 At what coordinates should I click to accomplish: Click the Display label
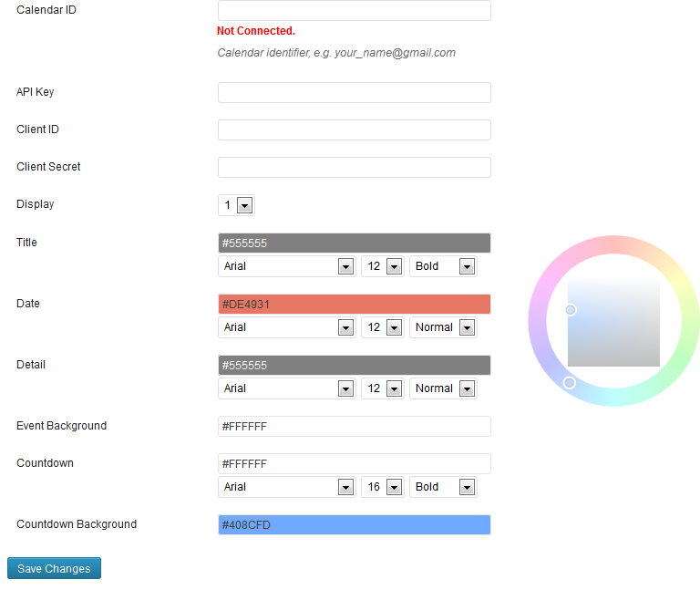click(x=36, y=204)
